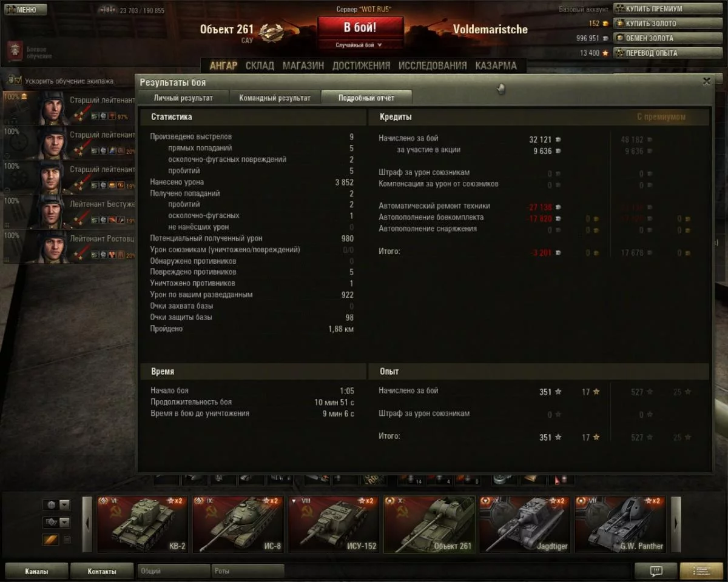Viewport: 728px width, 582px height.
Task: Open the Контакты contacts button
Action: coord(102,571)
